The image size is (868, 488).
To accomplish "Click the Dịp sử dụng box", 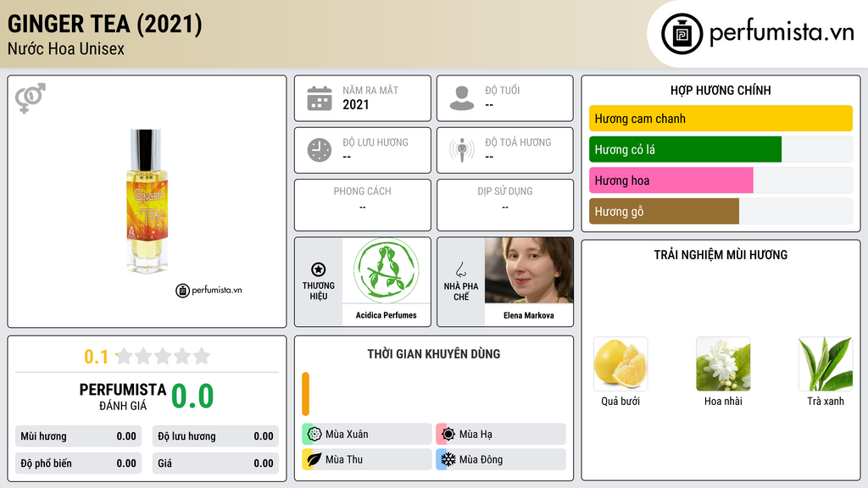I will pos(505,205).
